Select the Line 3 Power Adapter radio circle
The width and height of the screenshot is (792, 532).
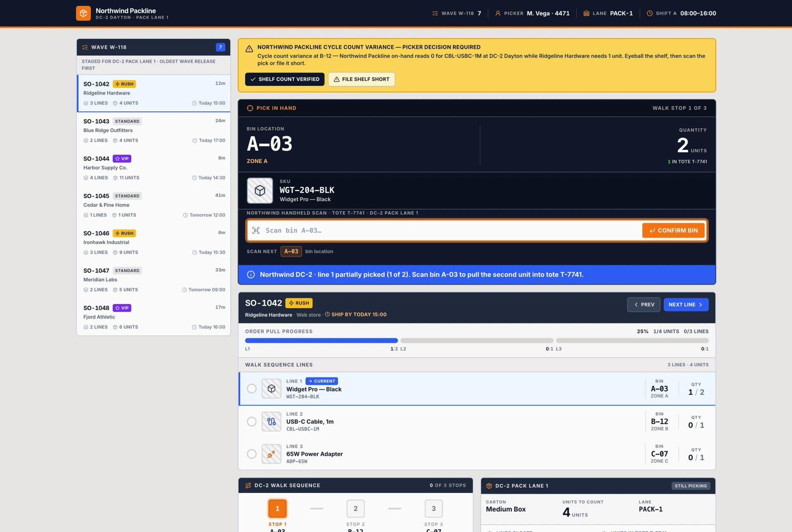point(252,454)
